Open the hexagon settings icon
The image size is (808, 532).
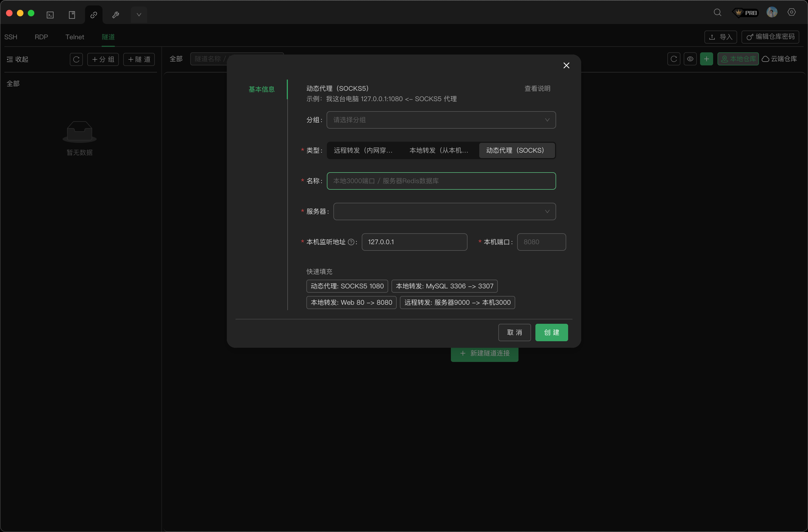pyautogui.click(x=791, y=12)
